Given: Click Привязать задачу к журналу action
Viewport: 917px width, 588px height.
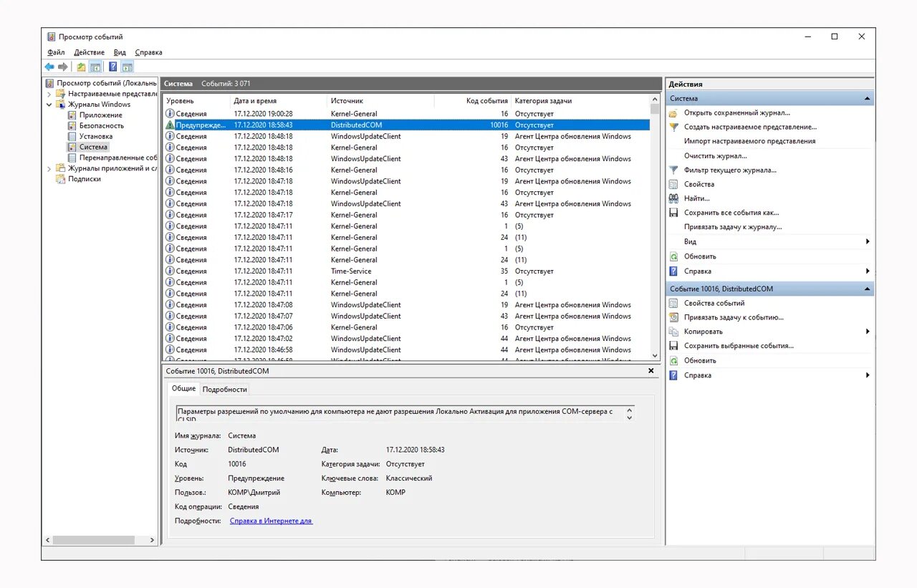Looking at the screenshot, I should (x=733, y=227).
